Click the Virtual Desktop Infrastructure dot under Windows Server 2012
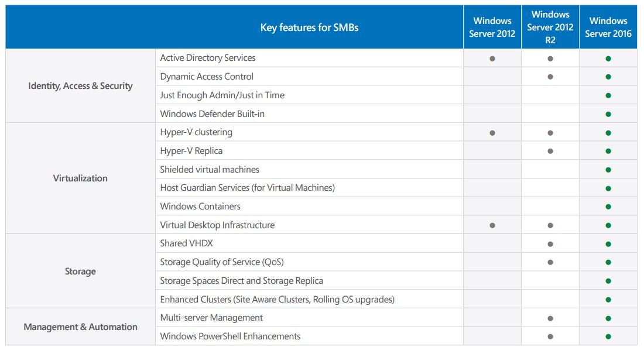 492,225
